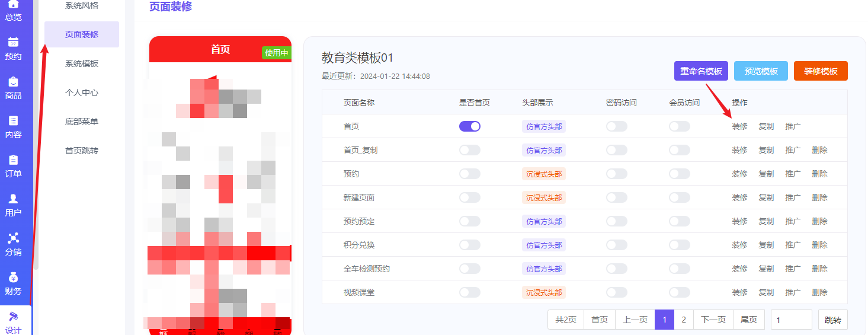Click the 跳转 jump button
The height and width of the screenshot is (335, 868).
[833, 320]
